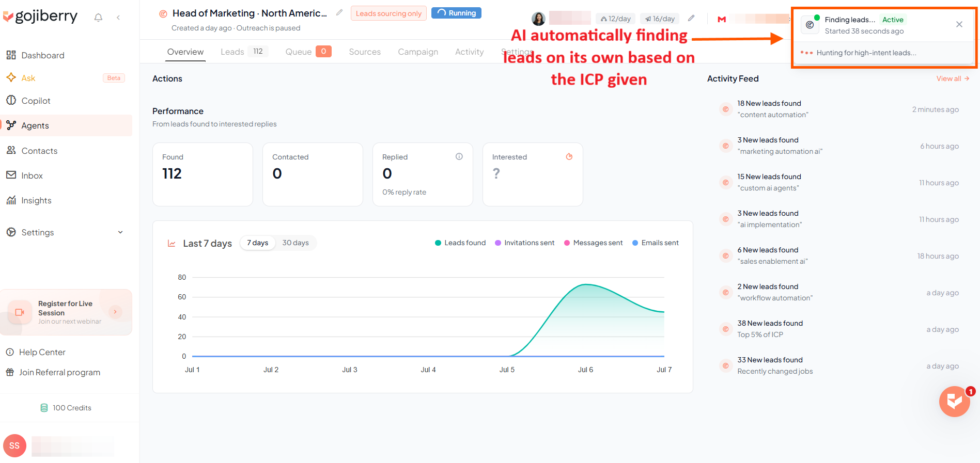Switch to the Sources tab
Screen dimensions: 980x463
365,52
